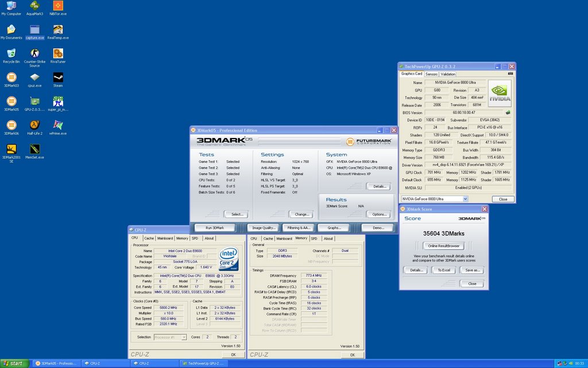Open the SPD tab in the CPU-Z memory timings window
The width and height of the screenshot is (588, 368).
point(314,239)
